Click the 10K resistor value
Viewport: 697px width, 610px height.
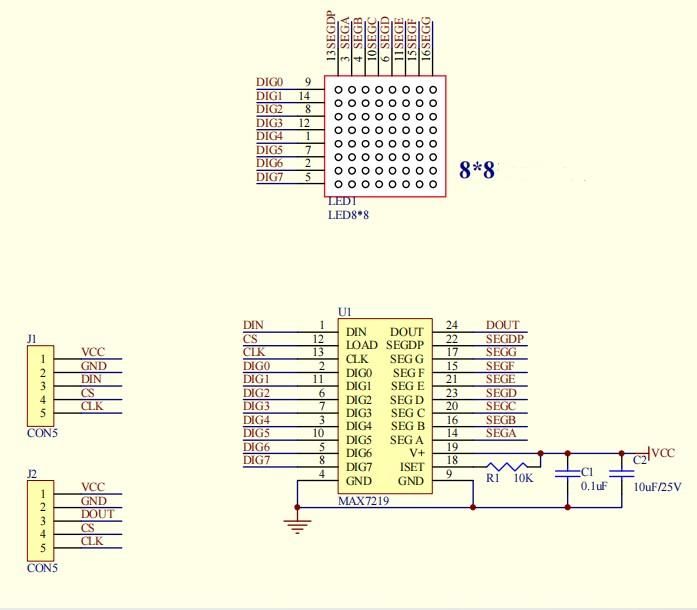(x=523, y=478)
